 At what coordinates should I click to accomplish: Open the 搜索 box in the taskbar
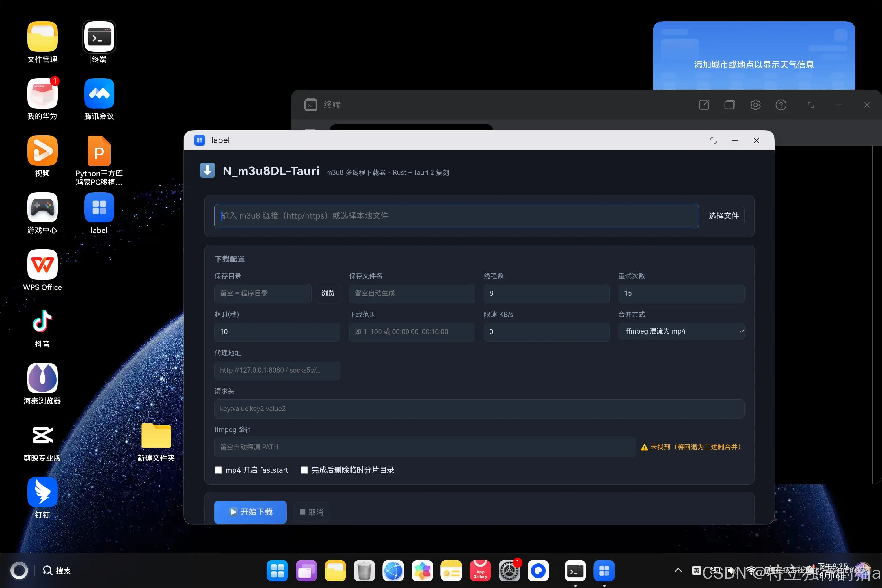(x=56, y=570)
